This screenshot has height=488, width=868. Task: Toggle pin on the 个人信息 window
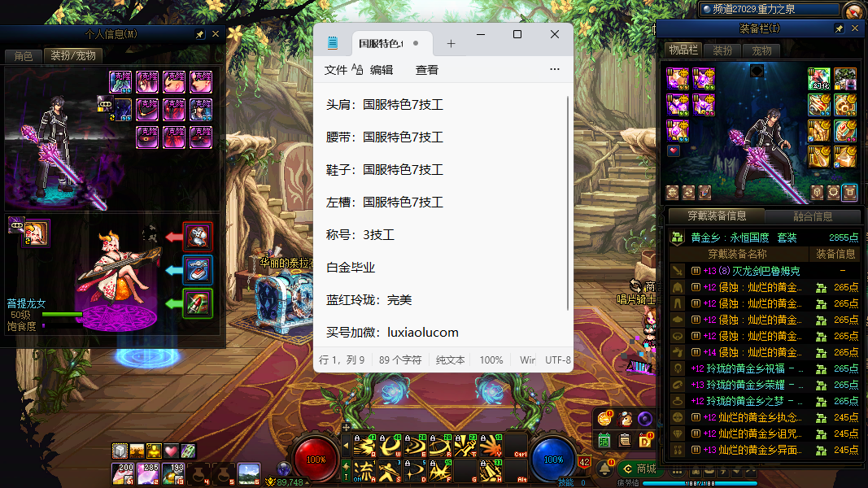(x=200, y=35)
